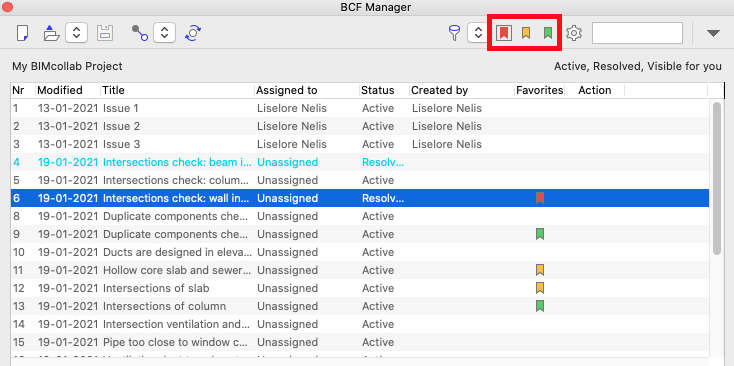Sort by Assigned to column header
The image size is (734, 366).
coord(307,90)
